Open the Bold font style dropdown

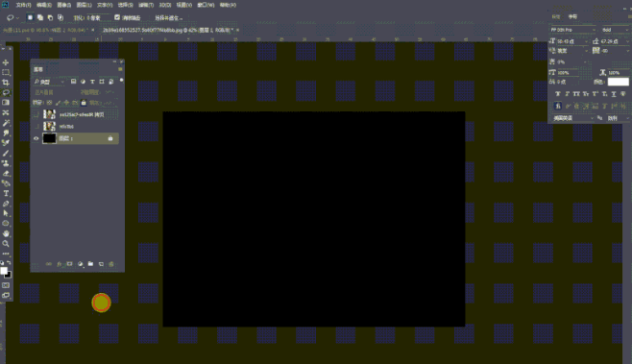615,30
